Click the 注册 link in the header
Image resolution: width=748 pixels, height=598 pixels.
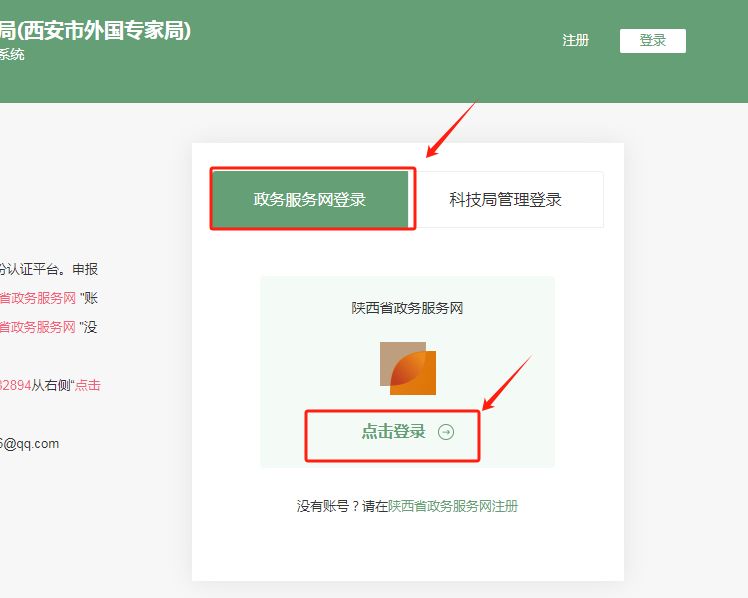(575, 41)
